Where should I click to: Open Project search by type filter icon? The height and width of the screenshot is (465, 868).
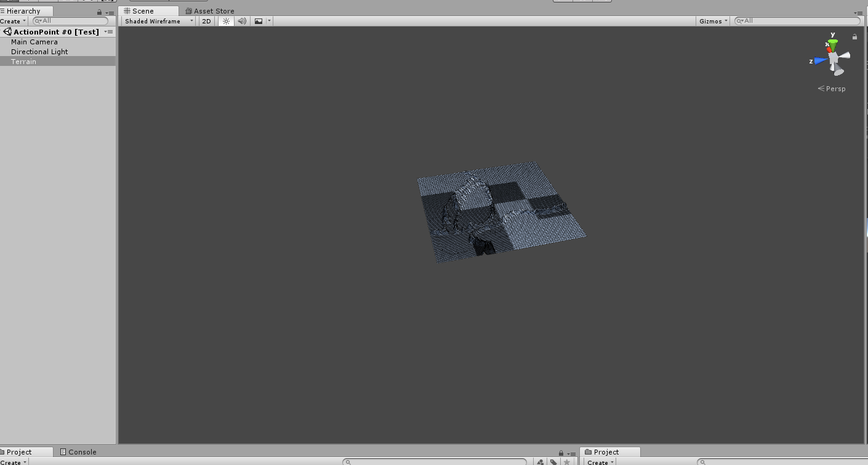point(540,462)
